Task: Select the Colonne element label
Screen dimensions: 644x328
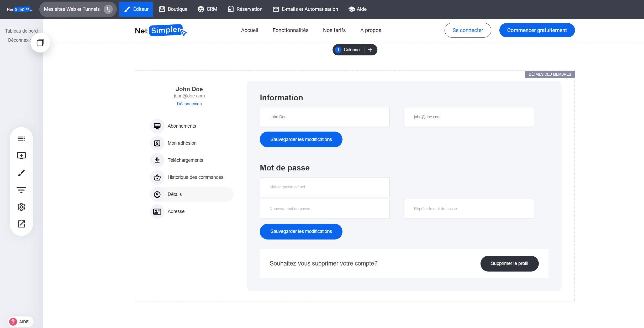Action: (x=351, y=50)
